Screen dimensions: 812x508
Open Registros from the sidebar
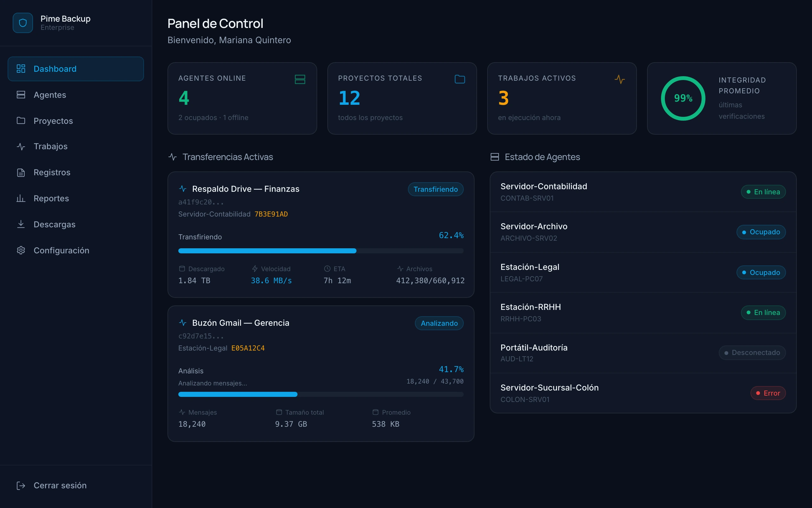click(76, 172)
